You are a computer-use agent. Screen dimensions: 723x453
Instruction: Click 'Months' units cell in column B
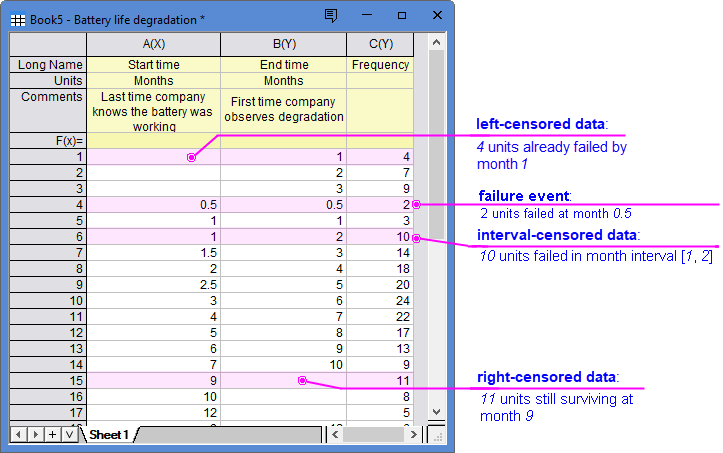(x=284, y=81)
